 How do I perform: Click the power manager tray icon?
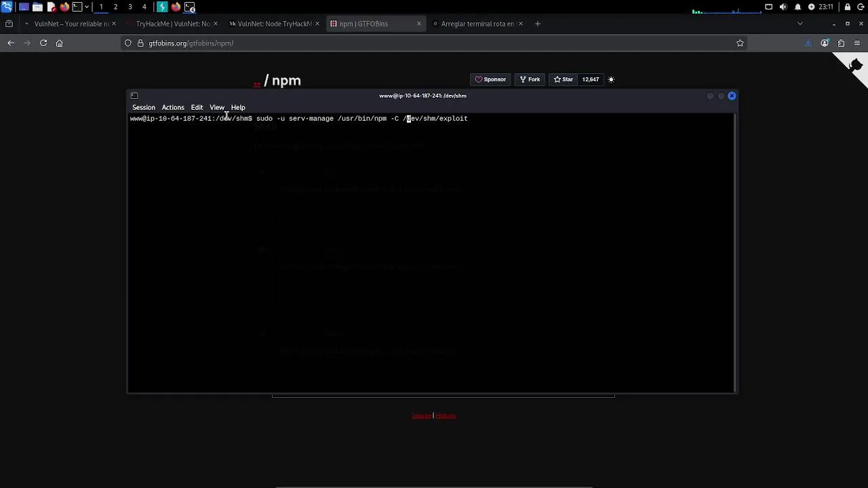coord(811,7)
